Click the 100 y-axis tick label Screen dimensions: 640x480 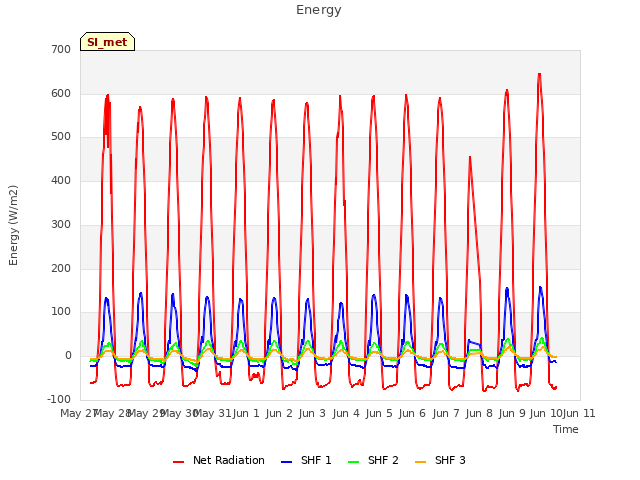pos(61,312)
